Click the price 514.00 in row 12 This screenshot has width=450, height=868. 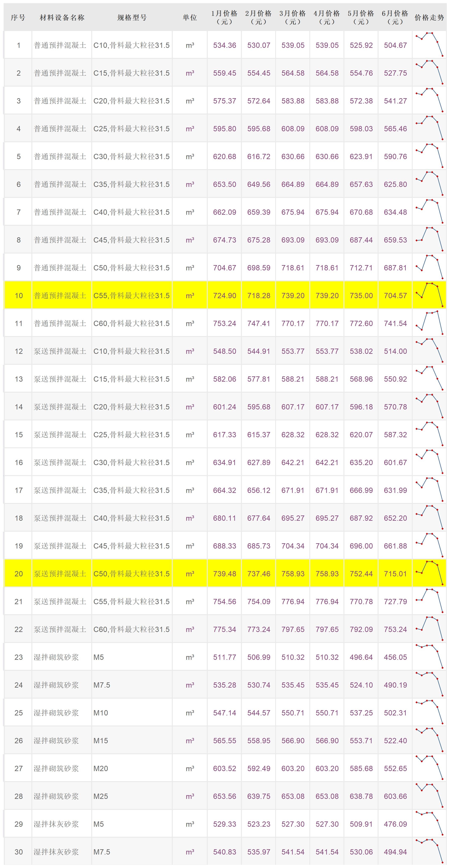click(x=395, y=351)
